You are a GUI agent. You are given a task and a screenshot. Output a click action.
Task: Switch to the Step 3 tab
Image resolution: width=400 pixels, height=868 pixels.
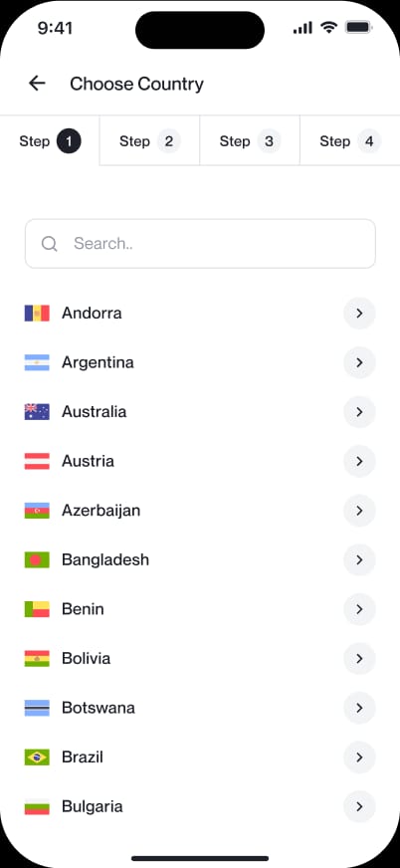250,141
